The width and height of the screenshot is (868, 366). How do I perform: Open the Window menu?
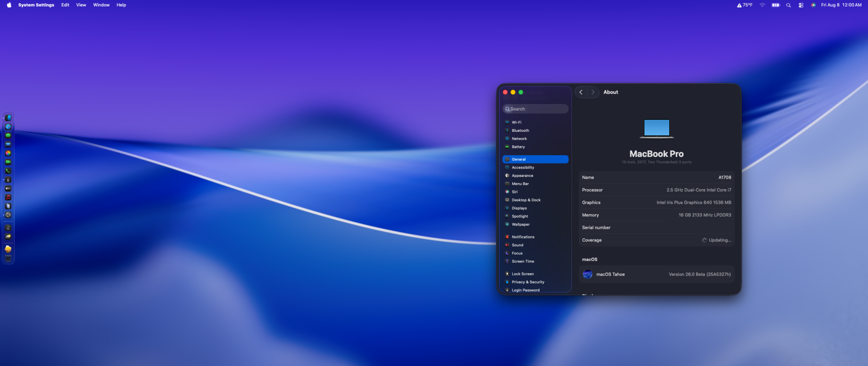101,5
